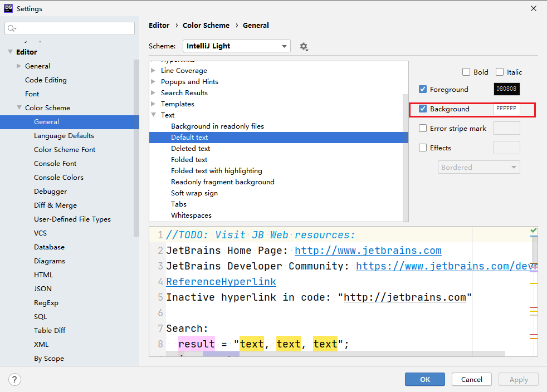Open Database color settings
Image resolution: width=547 pixels, height=392 pixels.
pos(49,247)
